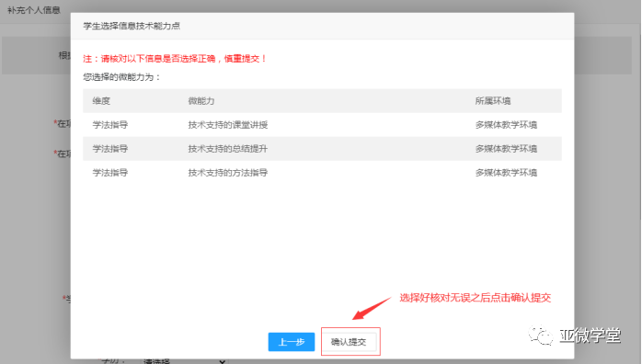Click 多媒体教学环境 in 方法指导 row

tap(506, 173)
